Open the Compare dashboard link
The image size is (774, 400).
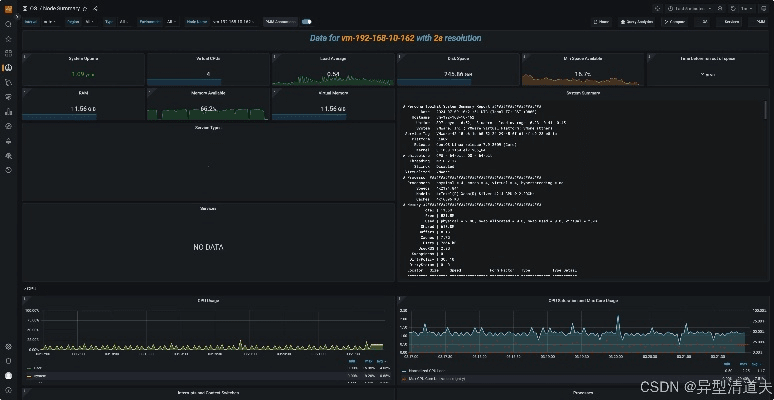(674, 20)
